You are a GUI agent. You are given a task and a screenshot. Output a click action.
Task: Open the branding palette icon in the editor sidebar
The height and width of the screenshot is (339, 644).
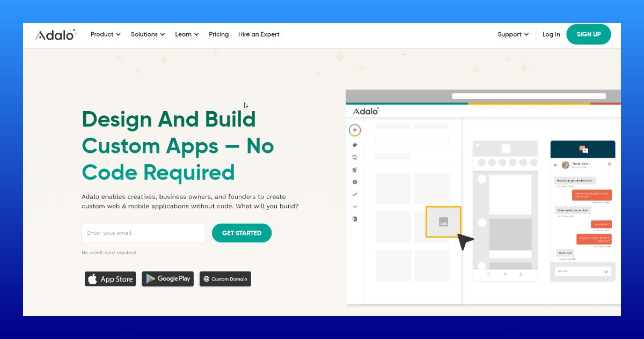point(355,145)
